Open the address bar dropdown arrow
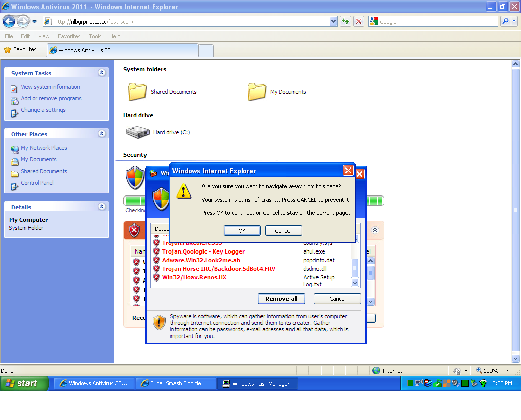Viewport: 521px width, 420px height. (x=333, y=22)
